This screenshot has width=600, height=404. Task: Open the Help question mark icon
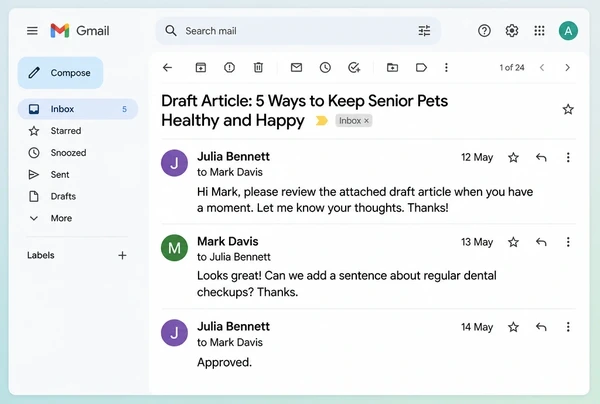[484, 31]
